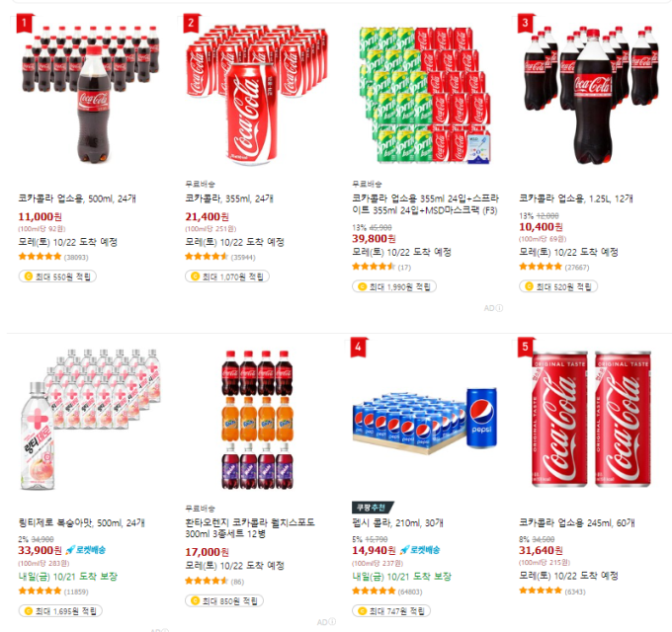Click the AD info icon below the Fanta set
The height and width of the screenshot is (632, 672).
[332, 622]
